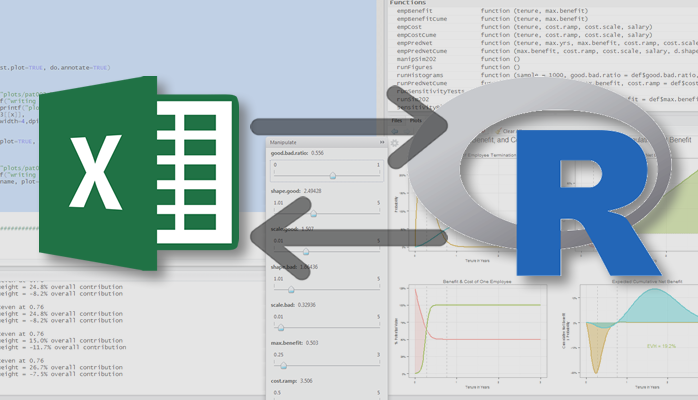Click the Benefit & Cost of One Employee plot

tap(472, 334)
